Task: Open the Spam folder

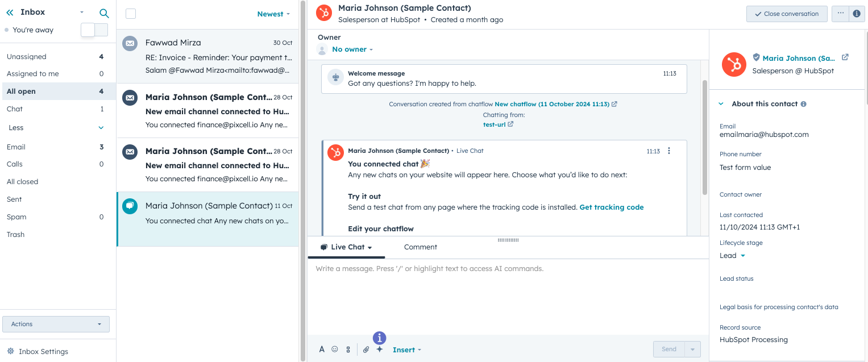Action: 16,217
